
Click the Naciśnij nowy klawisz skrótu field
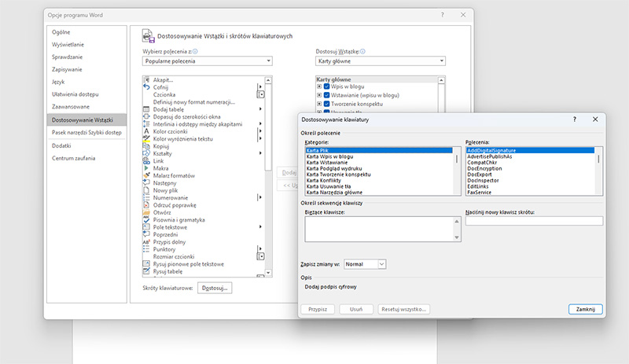coord(534,221)
